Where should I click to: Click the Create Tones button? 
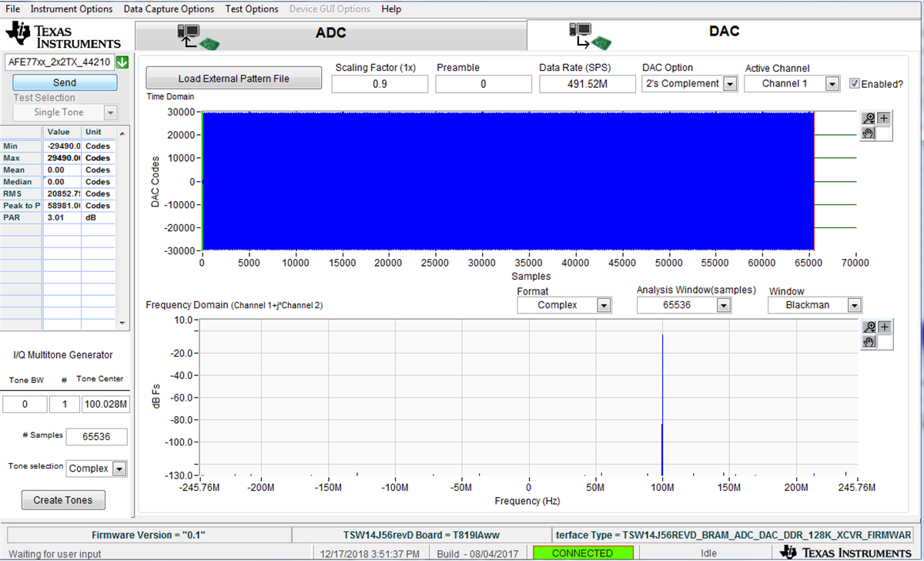(x=62, y=499)
